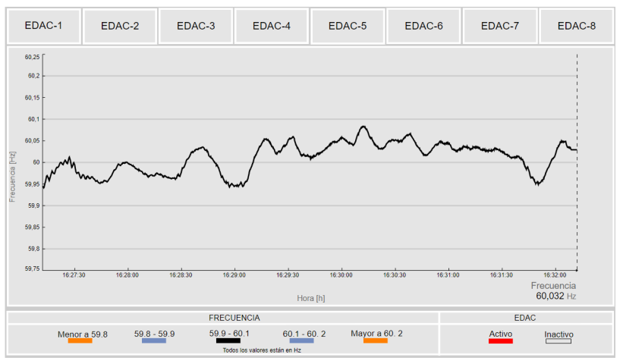Click the EDAC legend header
This screenshot has height=364, width=623.
(x=525, y=318)
